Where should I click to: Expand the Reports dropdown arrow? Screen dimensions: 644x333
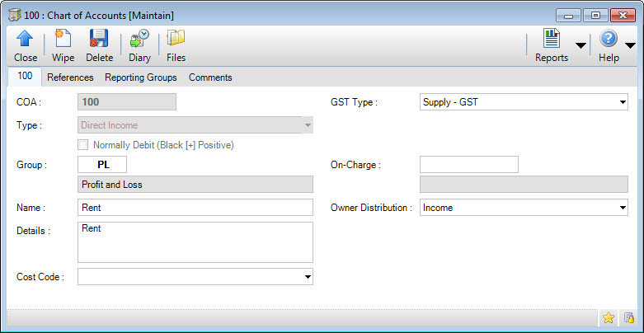581,45
